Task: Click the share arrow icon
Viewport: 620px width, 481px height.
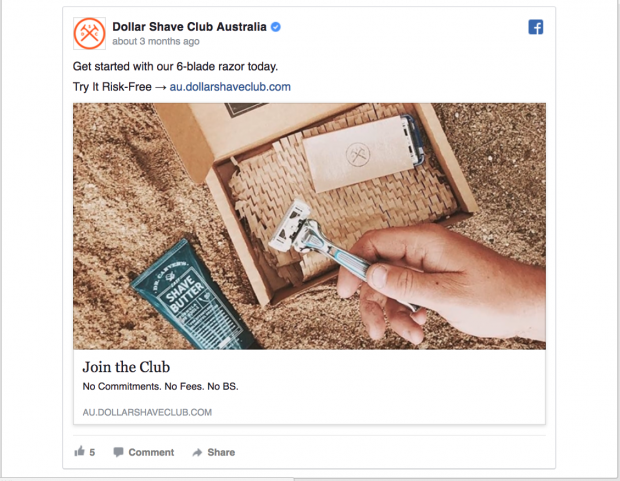Action: (x=197, y=452)
